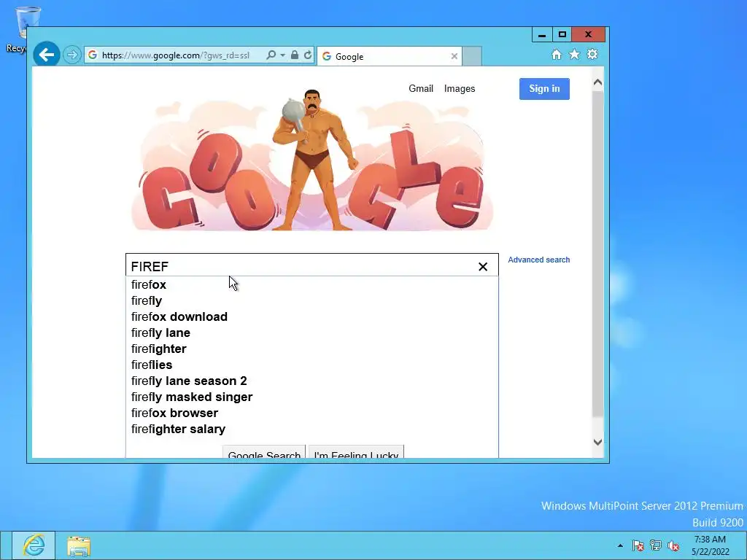
Task: Maximize the Internet Explorer window
Action: point(562,35)
